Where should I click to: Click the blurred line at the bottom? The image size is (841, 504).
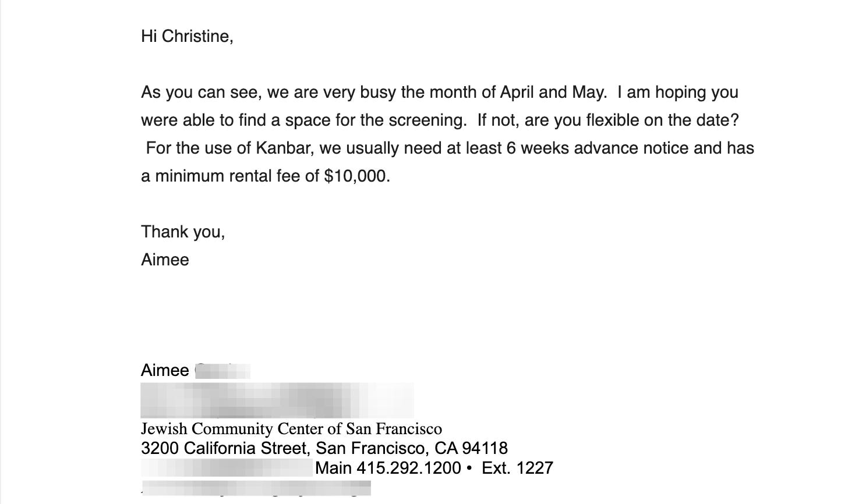pos(256,488)
